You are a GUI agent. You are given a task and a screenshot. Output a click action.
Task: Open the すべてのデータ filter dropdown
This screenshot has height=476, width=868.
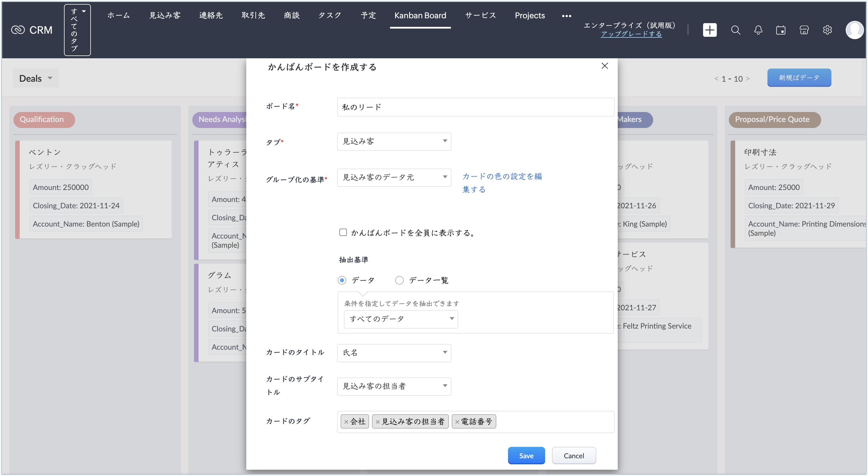401,319
